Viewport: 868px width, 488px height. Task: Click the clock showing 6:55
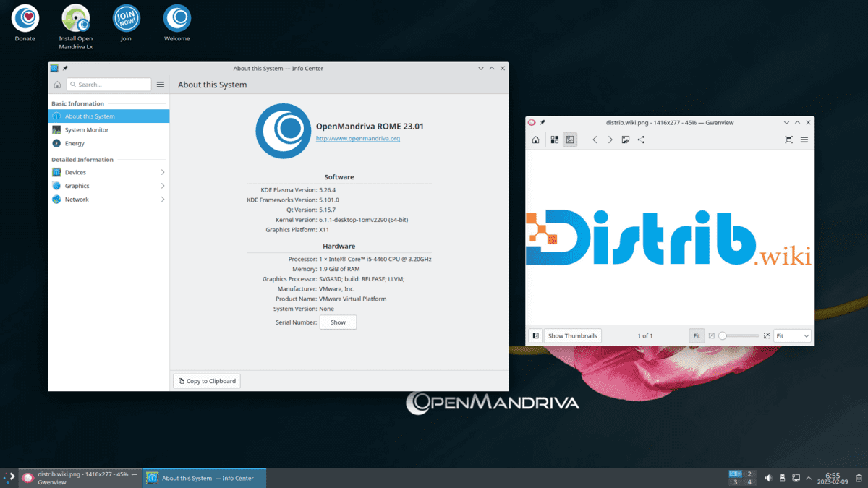pyautogui.click(x=833, y=478)
